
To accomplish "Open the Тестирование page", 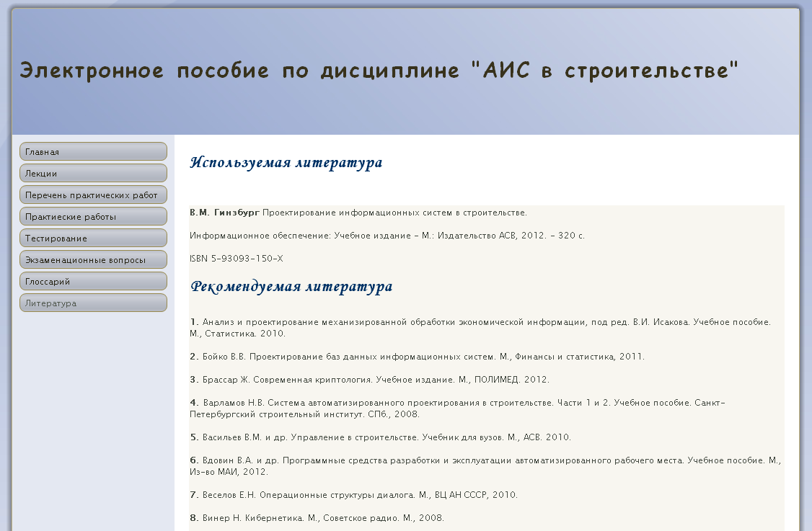I will [93, 238].
